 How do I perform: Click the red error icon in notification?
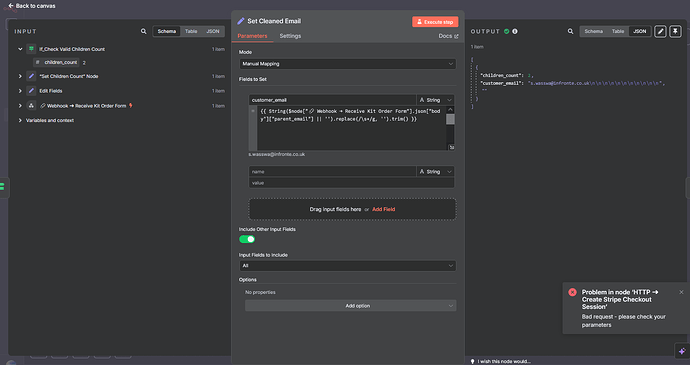[572, 292]
